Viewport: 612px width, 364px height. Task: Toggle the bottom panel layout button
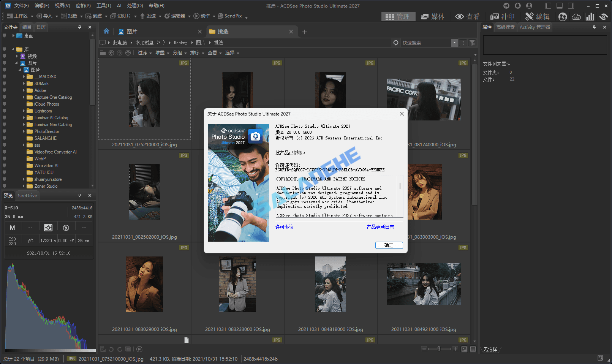tap(560, 6)
